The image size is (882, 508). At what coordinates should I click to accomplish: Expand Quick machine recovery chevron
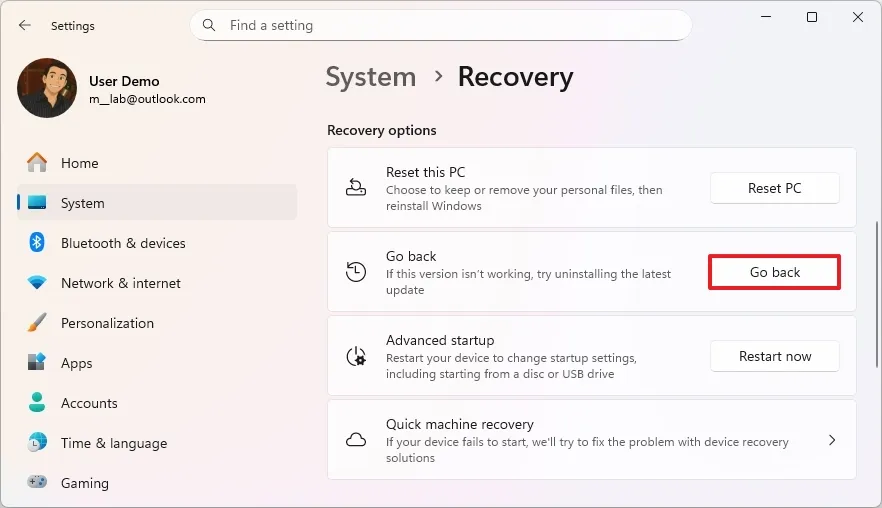832,440
